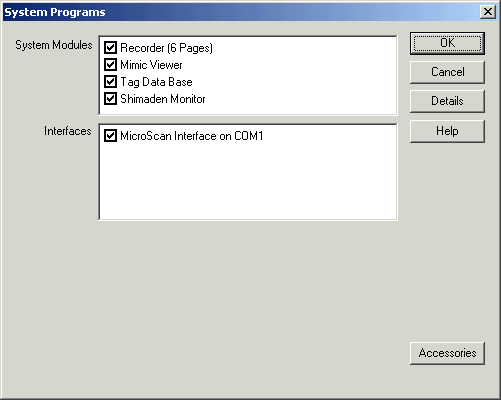501x400 pixels.
Task: Open the Accessories button
Action: [447, 353]
